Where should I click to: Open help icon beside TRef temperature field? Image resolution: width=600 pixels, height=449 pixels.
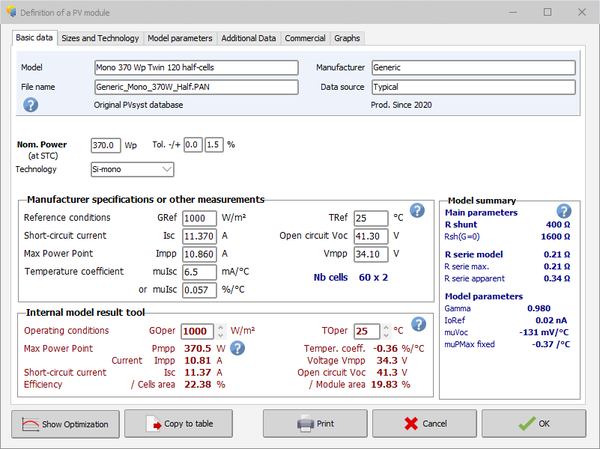(x=417, y=211)
